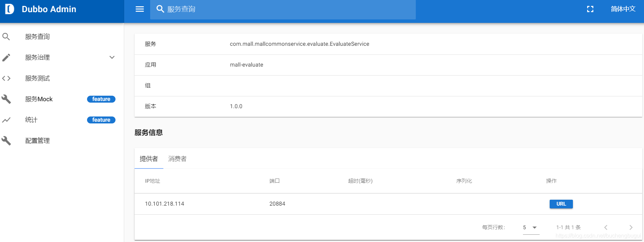Switch to the 提供者 tab
The height and width of the screenshot is (242, 644).
[x=149, y=159]
